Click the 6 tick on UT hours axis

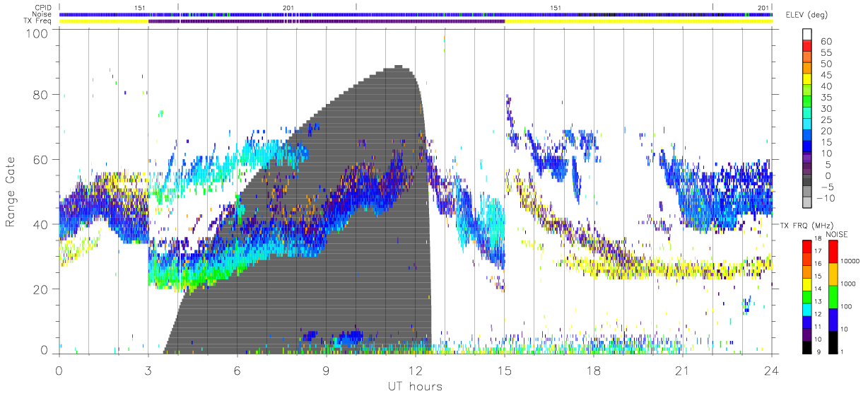pyautogui.click(x=237, y=371)
